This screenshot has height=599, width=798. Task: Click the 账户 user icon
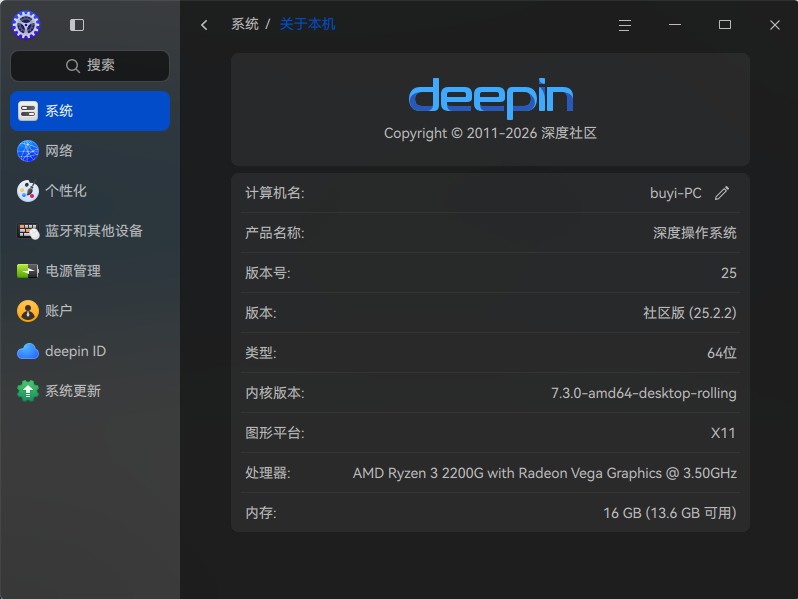tap(28, 311)
